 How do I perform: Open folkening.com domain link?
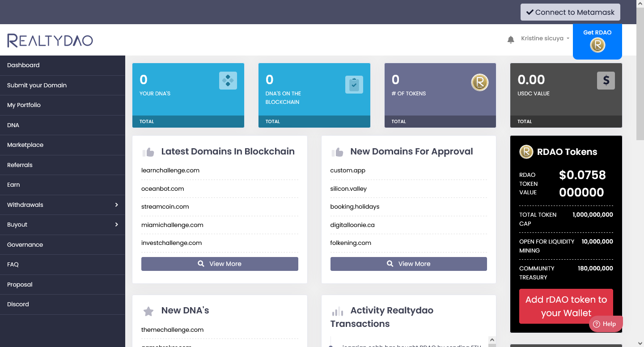coord(351,243)
